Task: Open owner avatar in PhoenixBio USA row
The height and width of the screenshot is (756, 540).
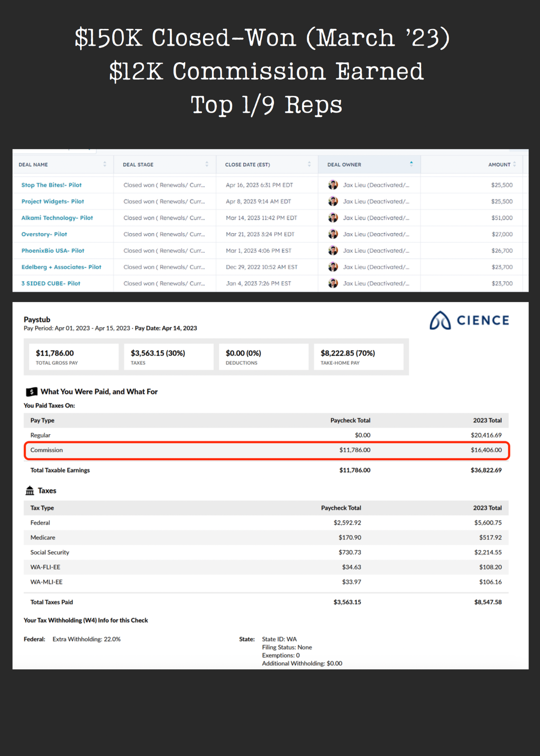Action: coord(333,250)
